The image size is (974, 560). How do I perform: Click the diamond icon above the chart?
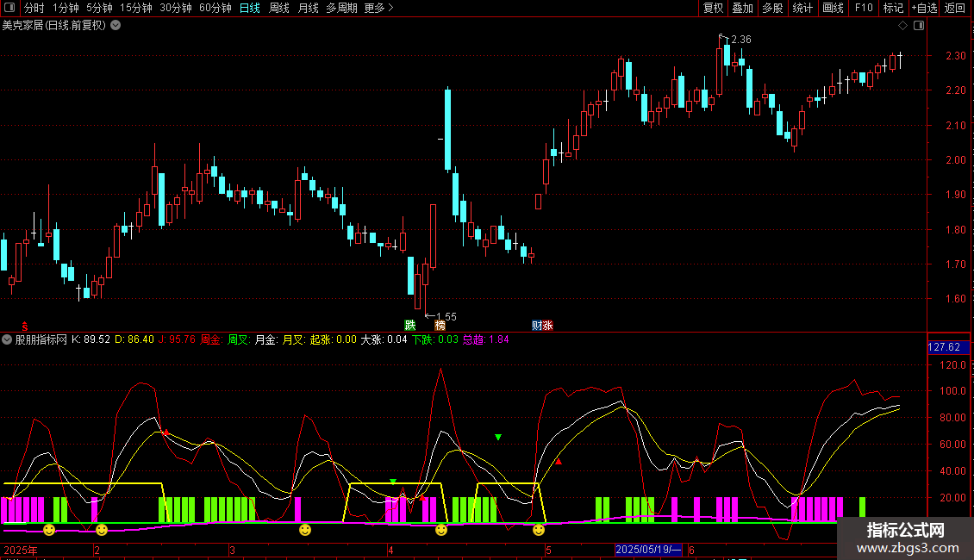(x=902, y=26)
